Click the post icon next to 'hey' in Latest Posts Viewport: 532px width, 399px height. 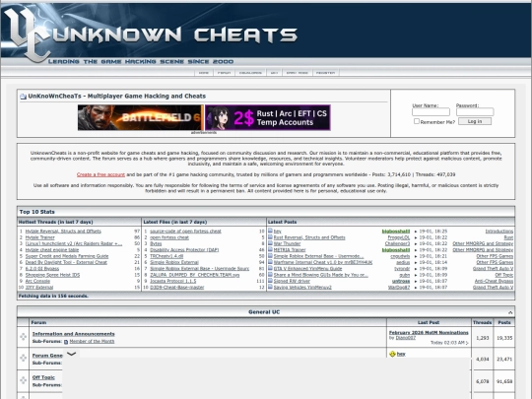[x=270, y=231]
